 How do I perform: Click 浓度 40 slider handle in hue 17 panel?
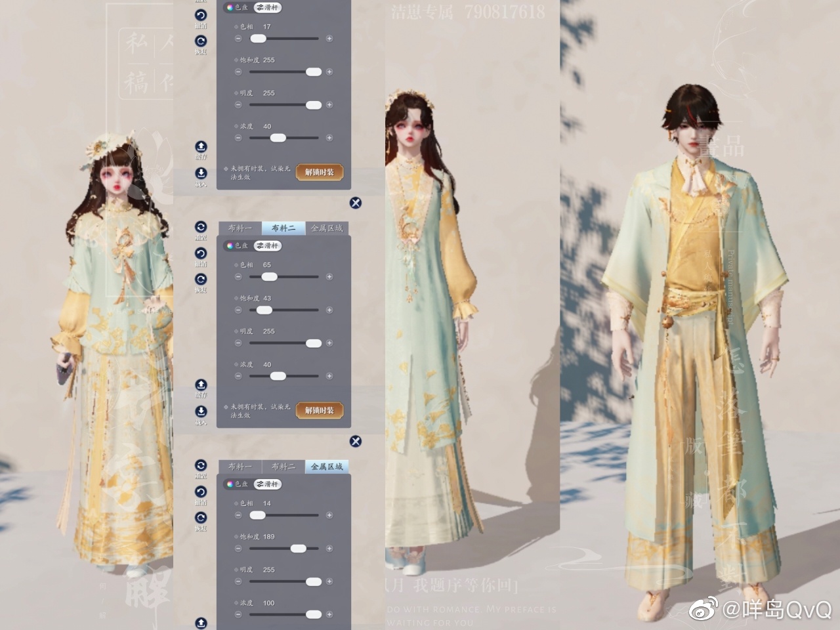[x=278, y=138]
